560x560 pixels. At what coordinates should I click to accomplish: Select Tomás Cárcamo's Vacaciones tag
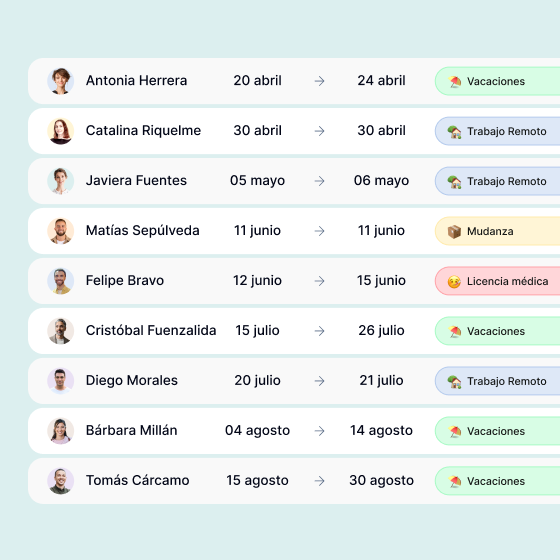(x=498, y=481)
